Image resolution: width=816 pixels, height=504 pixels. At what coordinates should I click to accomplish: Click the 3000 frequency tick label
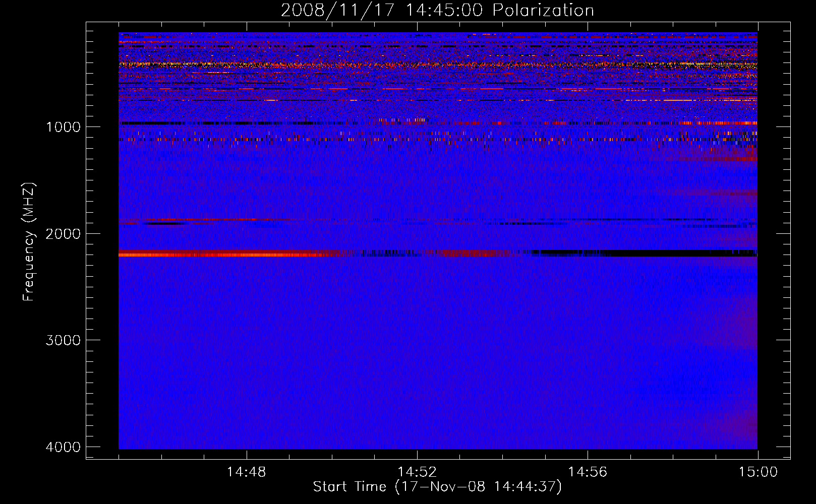(63, 340)
